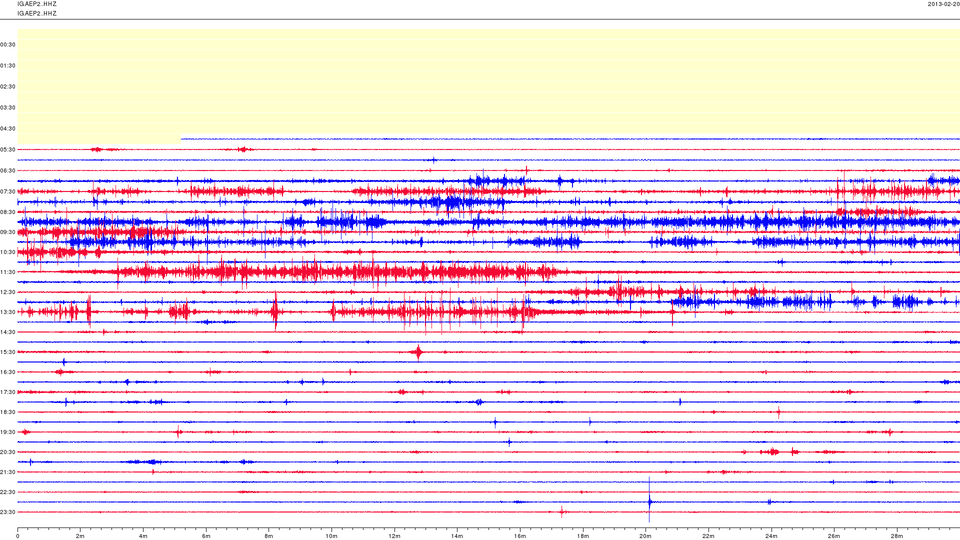Select the 07:30 trace label

click(8, 192)
